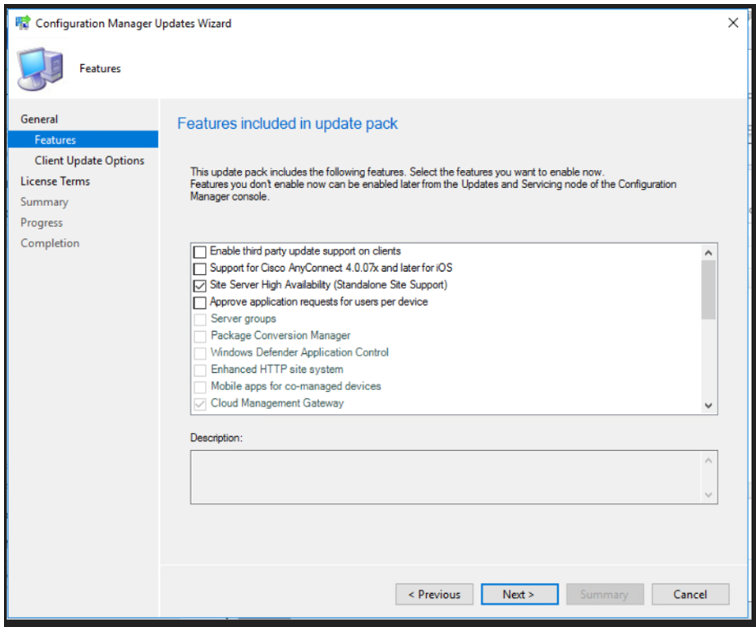Viewport: 756px width, 629px height.
Task: Close the Updates Wizard window
Action: point(733,23)
